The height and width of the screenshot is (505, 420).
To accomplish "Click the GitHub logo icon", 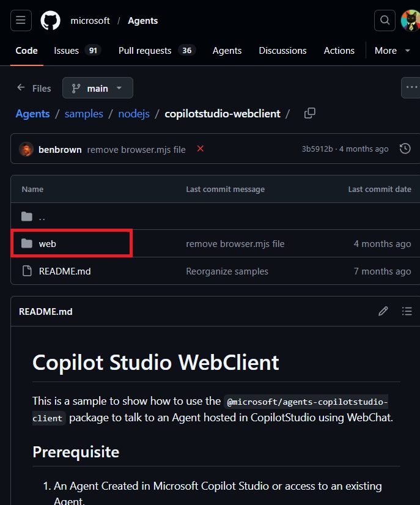I will 51,21.
